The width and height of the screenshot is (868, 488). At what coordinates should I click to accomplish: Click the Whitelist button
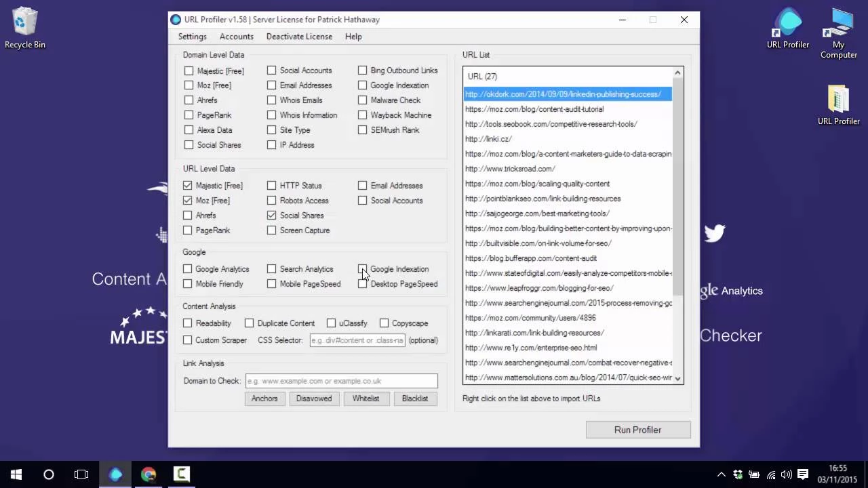[366, 399]
